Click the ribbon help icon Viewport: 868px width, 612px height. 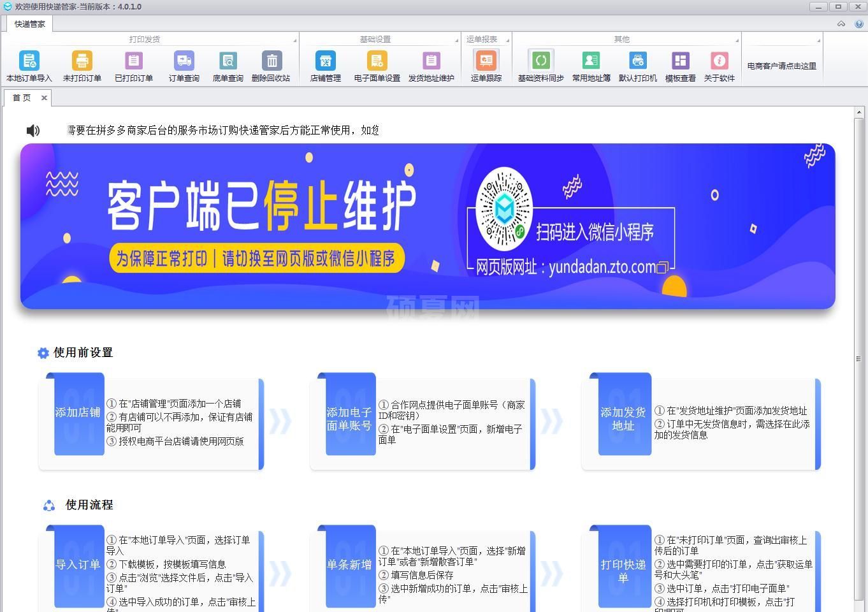point(858,24)
